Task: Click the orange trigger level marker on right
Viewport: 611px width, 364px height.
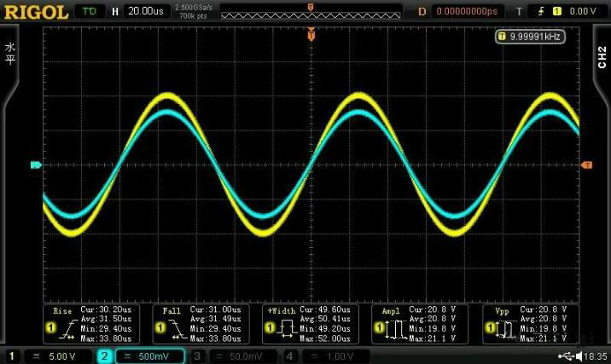Action: click(587, 165)
